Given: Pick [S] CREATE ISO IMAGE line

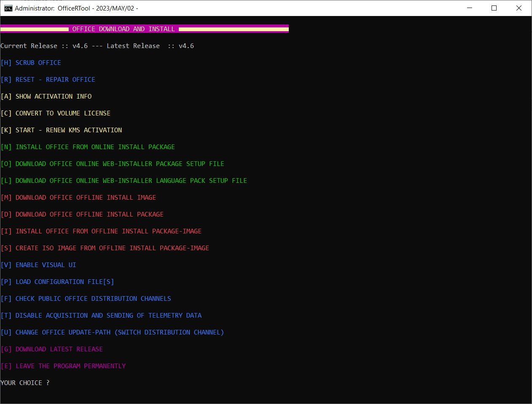Looking at the screenshot, I should [x=105, y=248].
